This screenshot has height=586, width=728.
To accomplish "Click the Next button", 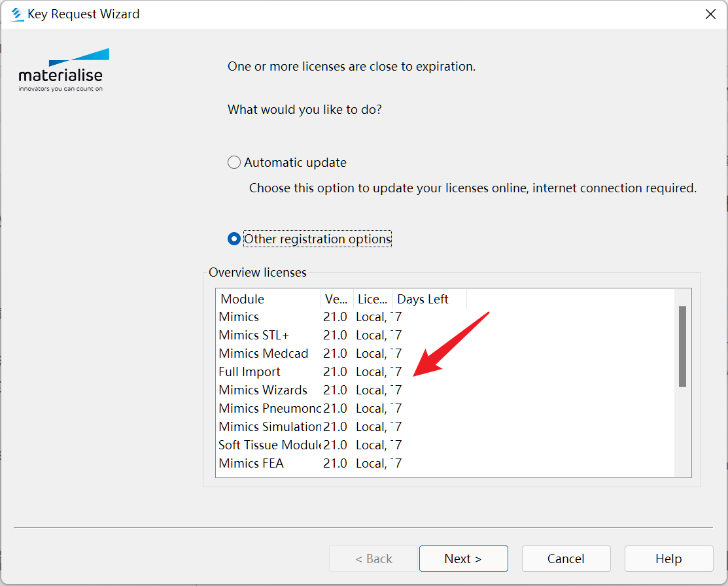I will click(463, 559).
